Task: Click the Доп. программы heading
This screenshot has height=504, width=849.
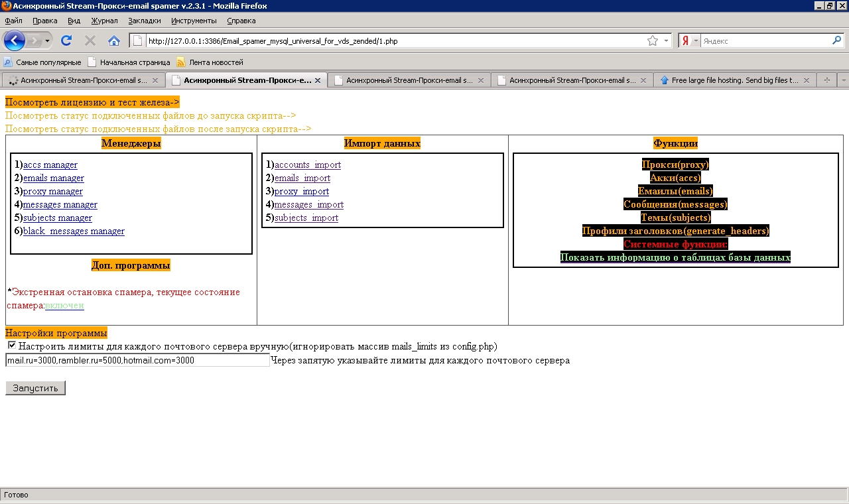Action: pyautogui.click(x=131, y=265)
